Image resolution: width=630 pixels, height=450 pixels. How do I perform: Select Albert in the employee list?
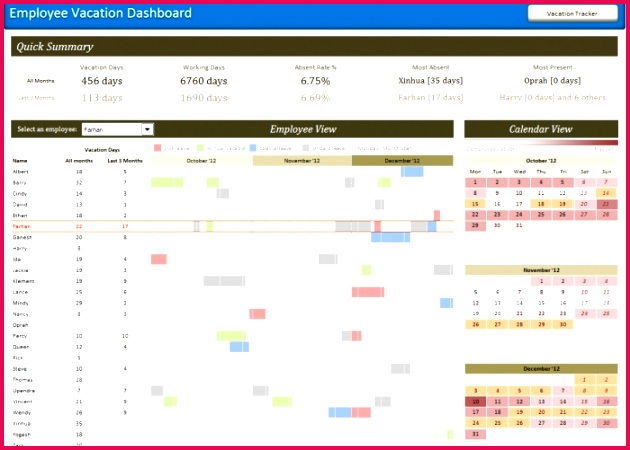[20, 172]
